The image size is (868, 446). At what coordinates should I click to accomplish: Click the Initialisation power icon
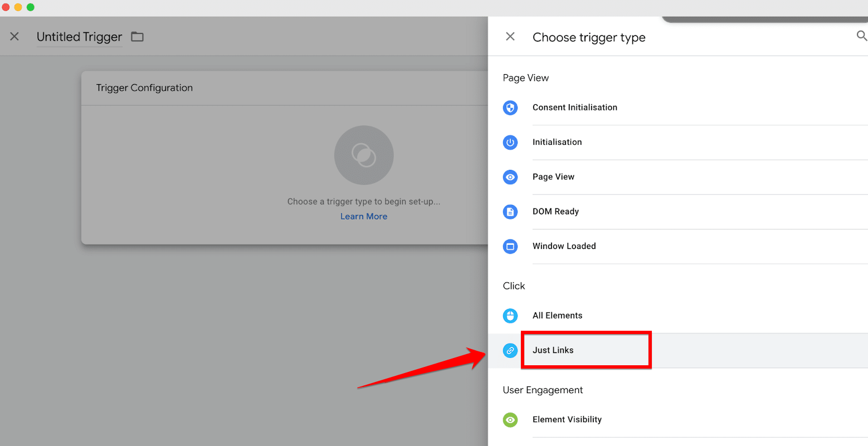(510, 143)
